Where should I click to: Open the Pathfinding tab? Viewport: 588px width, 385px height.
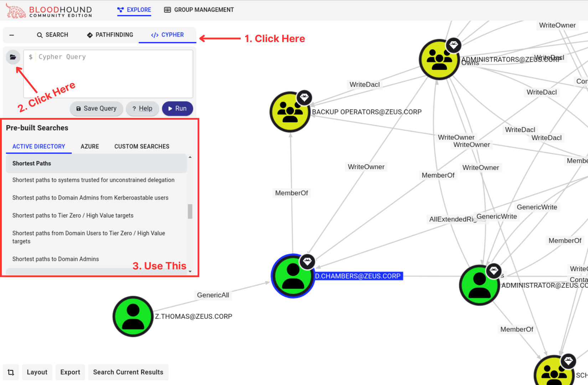(110, 35)
